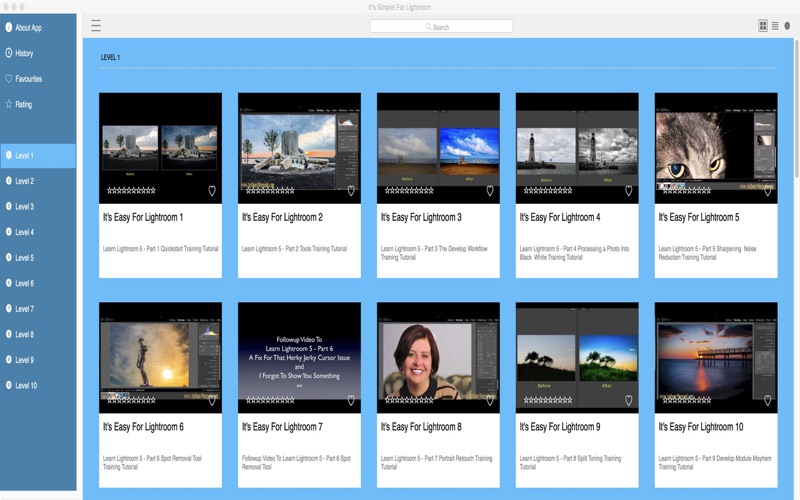Screen dimensions: 800x500
Task: Select Level 4 in sidebar
Action: (38, 232)
